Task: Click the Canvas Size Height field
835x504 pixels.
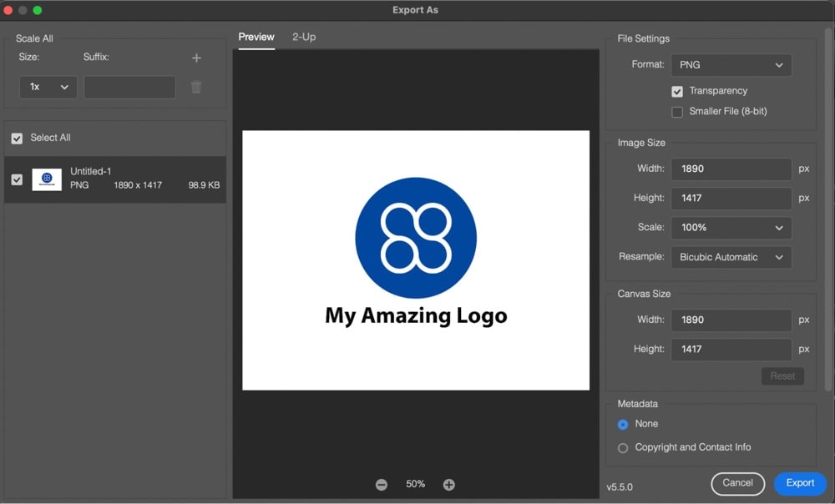Action: click(731, 349)
